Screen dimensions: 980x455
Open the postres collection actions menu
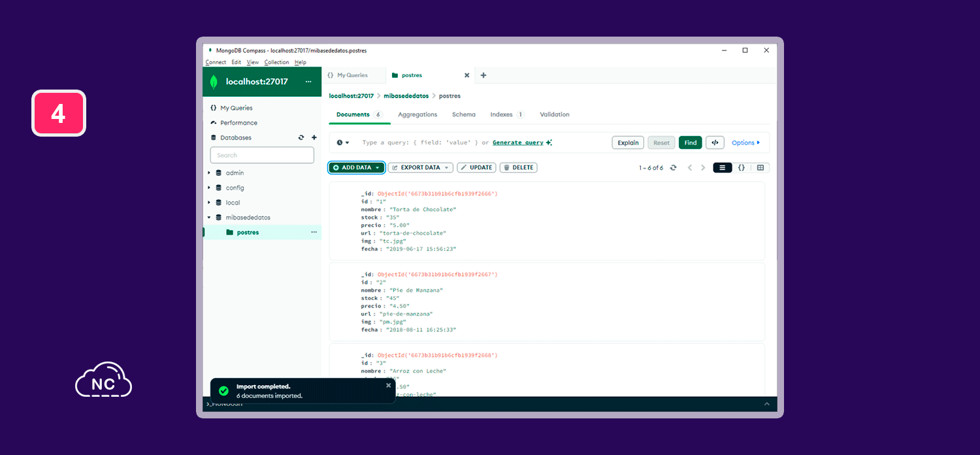(x=314, y=233)
